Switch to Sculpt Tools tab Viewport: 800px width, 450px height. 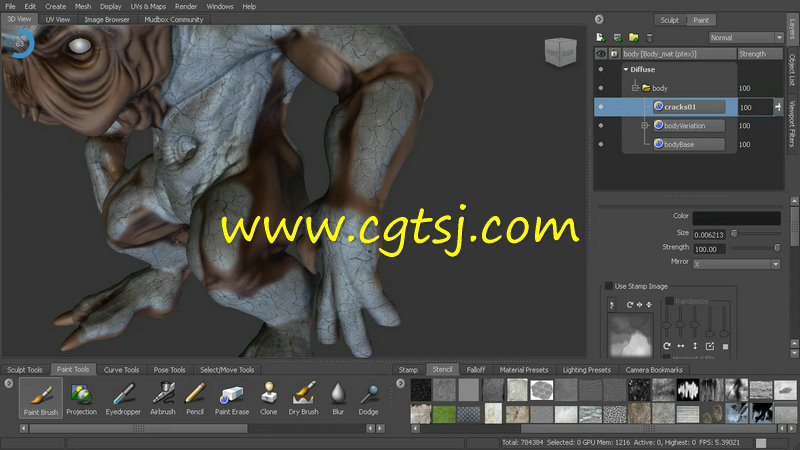pos(24,370)
